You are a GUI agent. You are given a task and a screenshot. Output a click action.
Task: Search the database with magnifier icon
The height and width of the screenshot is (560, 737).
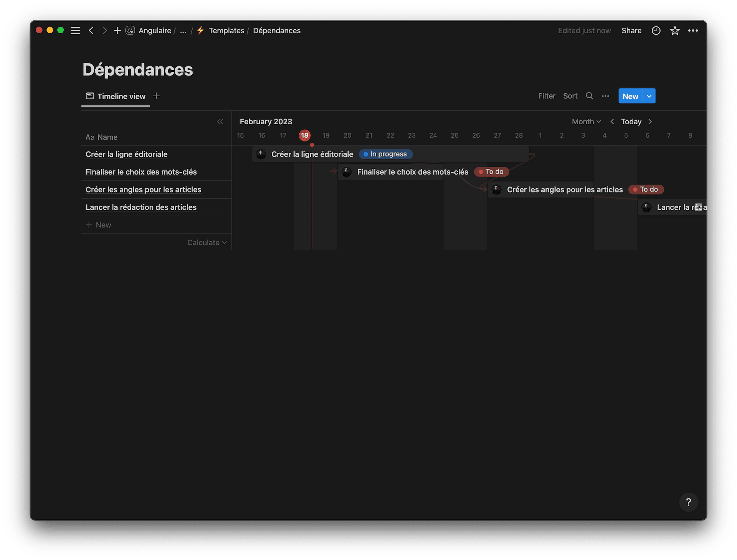click(x=590, y=96)
